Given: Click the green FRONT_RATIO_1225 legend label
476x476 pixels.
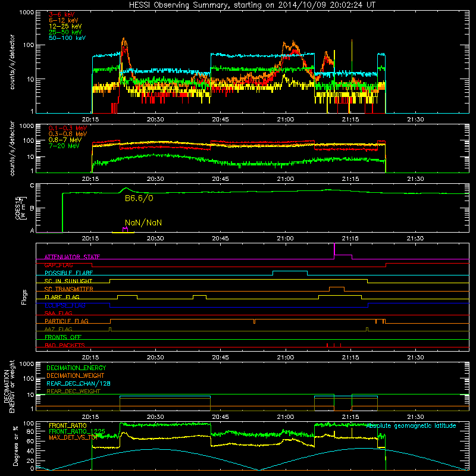Looking at the screenshot, I should coord(77,431).
